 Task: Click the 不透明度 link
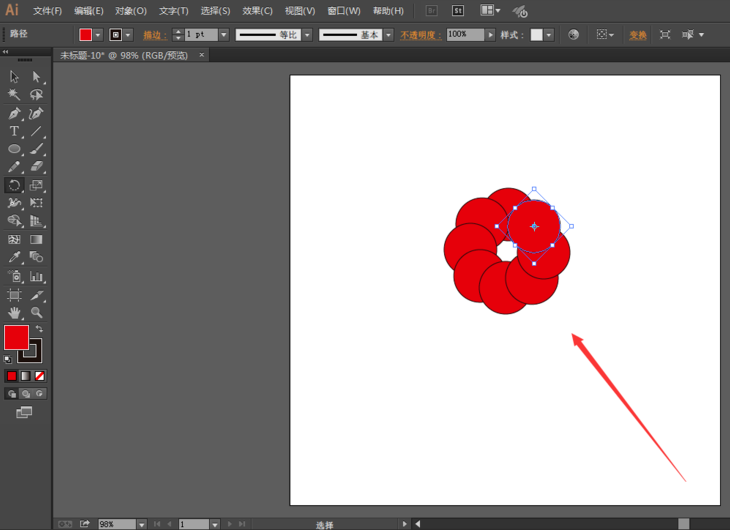coord(420,35)
